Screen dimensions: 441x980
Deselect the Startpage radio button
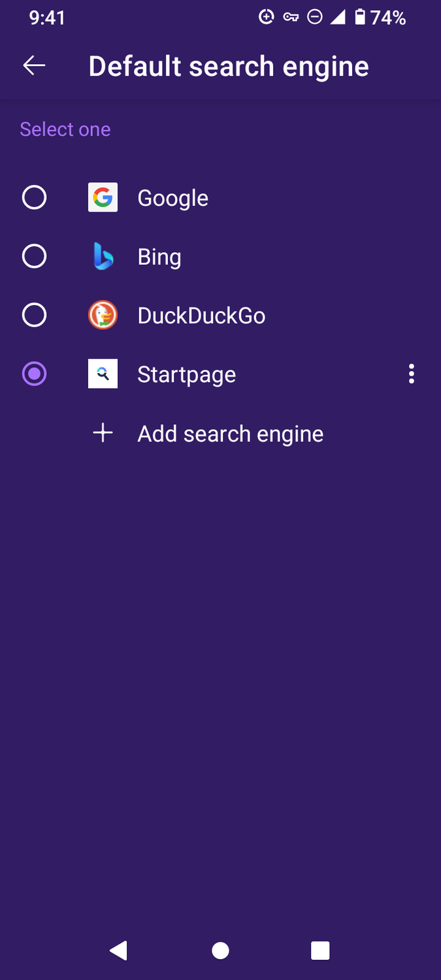tap(34, 374)
